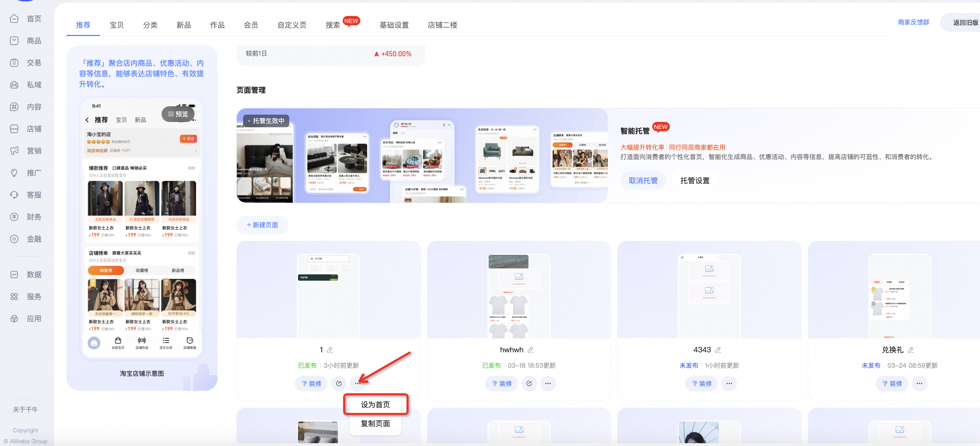This screenshot has height=446, width=980.
Task: Edit the name of page 4343
Action: point(718,350)
